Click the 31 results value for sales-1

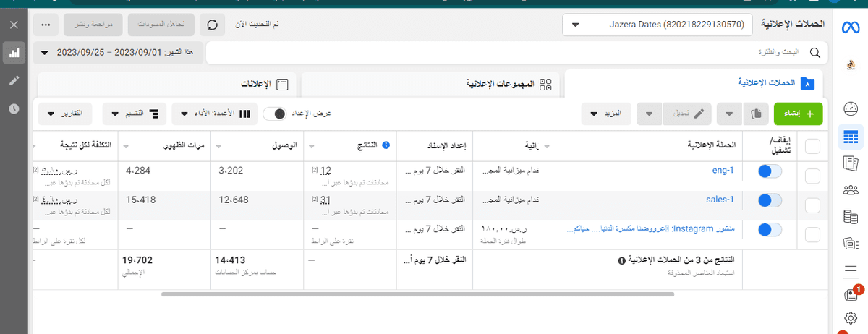pos(325,200)
